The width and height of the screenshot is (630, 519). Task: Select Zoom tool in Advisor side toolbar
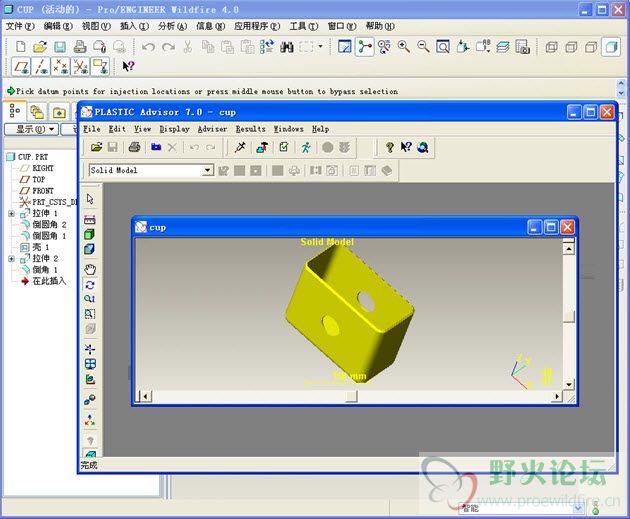pos(90,299)
